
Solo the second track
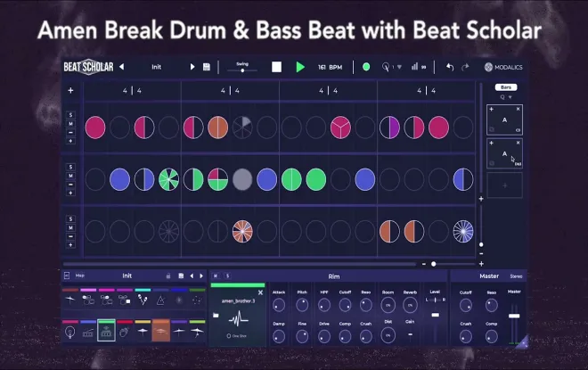[x=70, y=167]
